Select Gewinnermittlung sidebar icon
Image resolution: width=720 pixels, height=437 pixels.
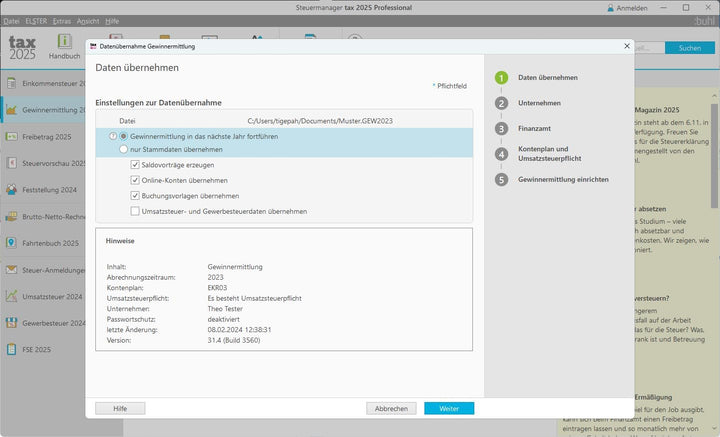click(11, 110)
